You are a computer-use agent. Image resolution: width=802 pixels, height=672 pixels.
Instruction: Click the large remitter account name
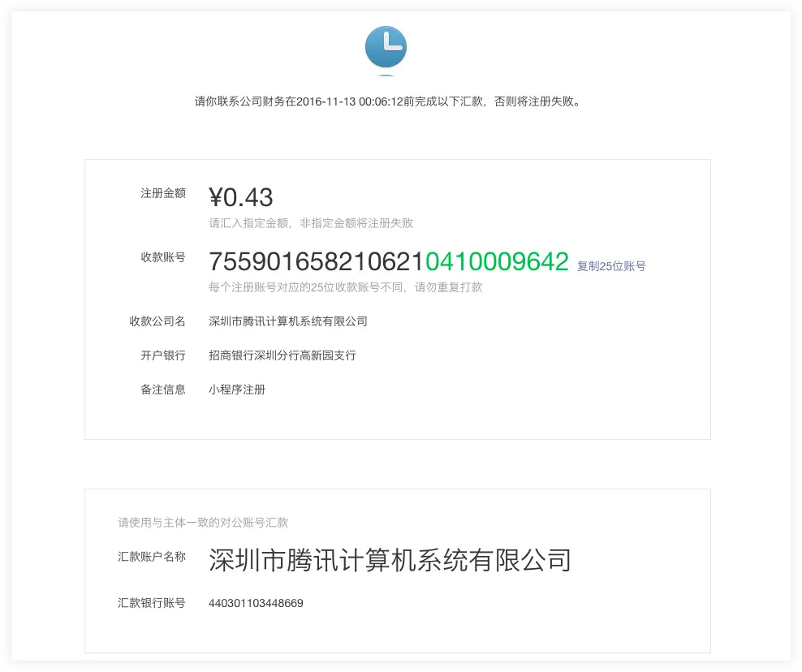pos(390,559)
